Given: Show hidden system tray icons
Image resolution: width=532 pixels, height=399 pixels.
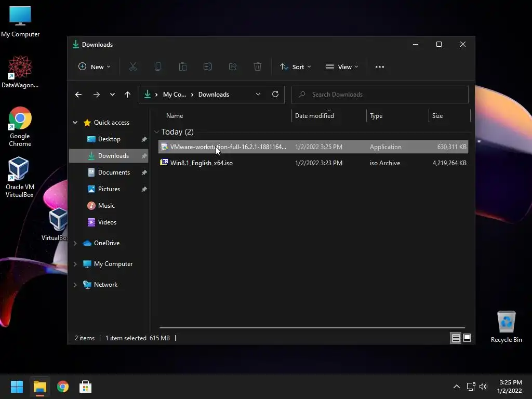Looking at the screenshot, I should (457, 387).
